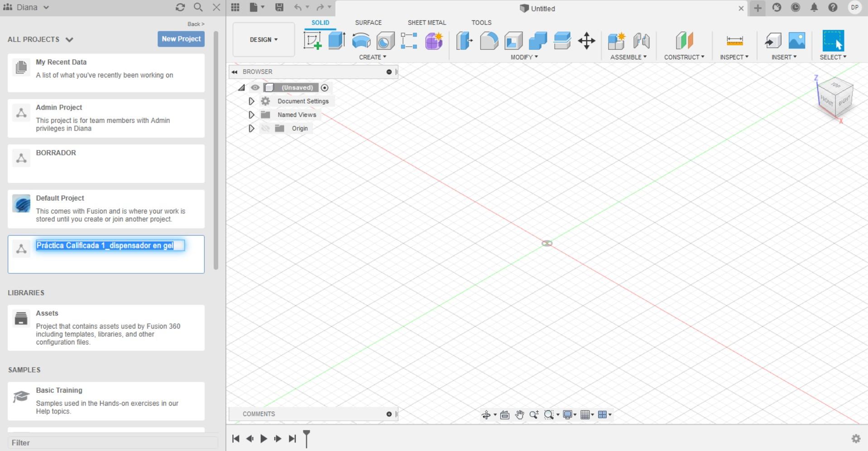Open the Job Status clock icon
The image size is (868, 451).
point(796,8)
